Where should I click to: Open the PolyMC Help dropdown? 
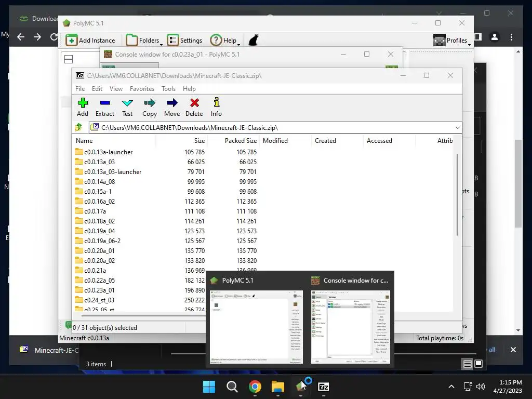(x=225, y=40)
